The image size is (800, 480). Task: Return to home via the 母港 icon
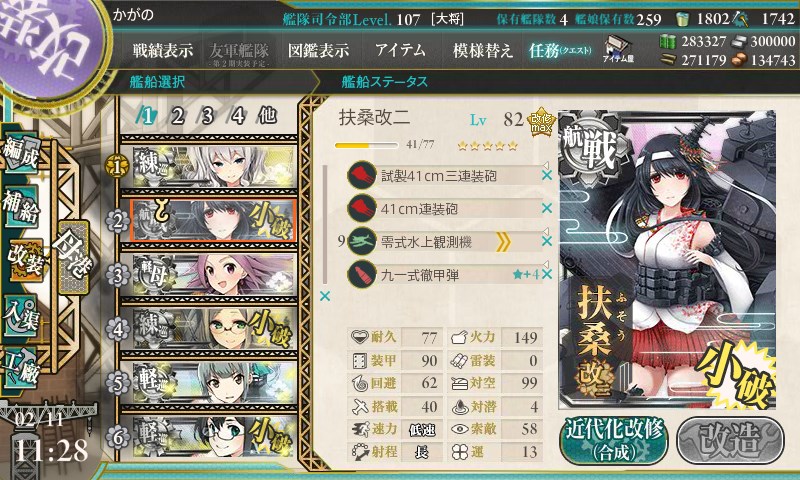pyautogui.click(x=73, y=256)
